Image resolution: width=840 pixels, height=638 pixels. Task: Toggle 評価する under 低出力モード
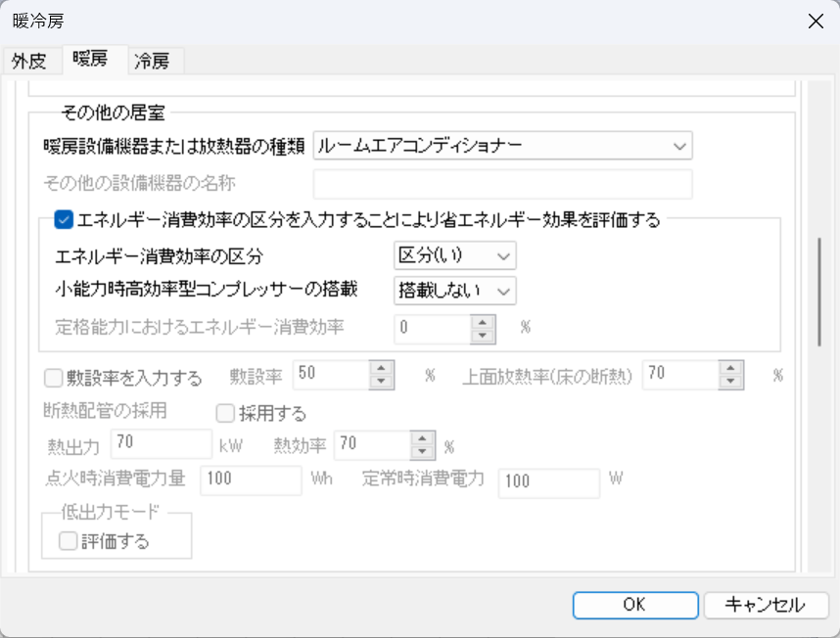[68, 541]
